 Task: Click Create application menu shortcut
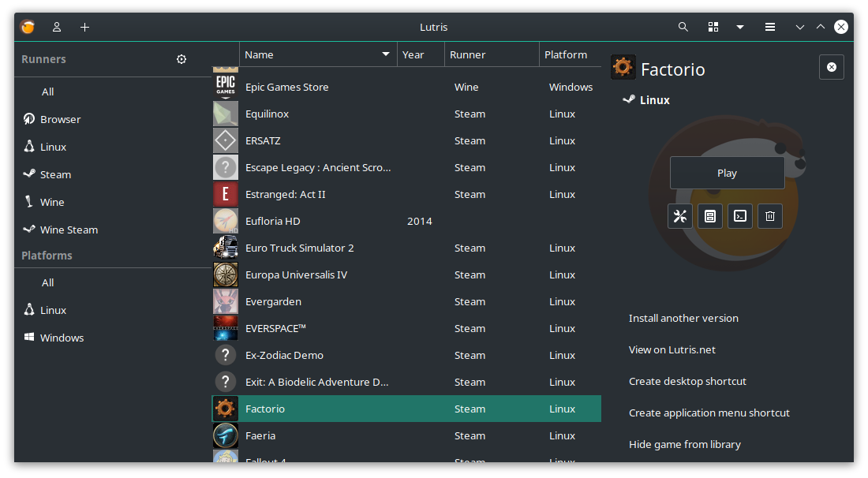click(x=709, y=413)
